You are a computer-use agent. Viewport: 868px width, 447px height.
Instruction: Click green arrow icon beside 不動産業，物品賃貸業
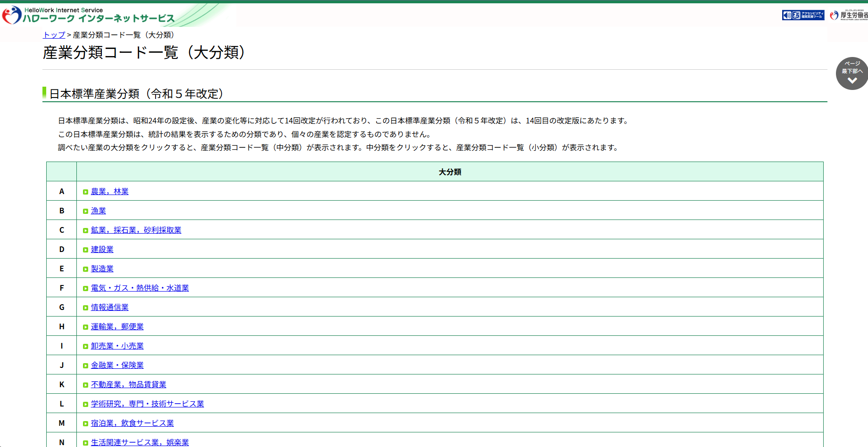tap(85, 385)
